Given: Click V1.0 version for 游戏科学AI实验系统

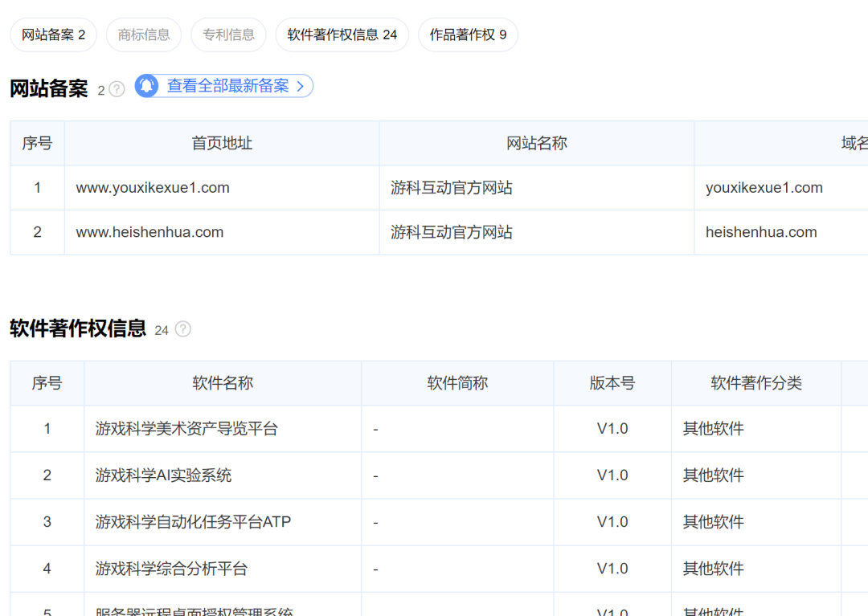Looking at the screenshot, I should 612,475.
